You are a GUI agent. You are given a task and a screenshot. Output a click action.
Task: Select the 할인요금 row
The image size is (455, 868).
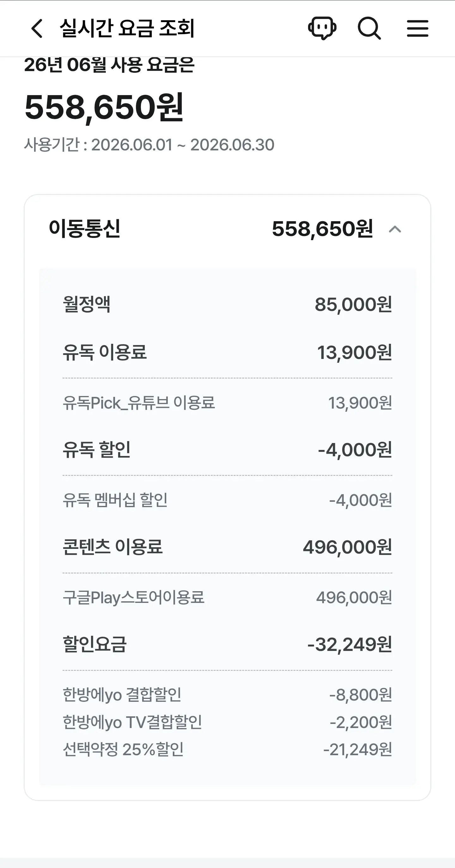point(227,645)
